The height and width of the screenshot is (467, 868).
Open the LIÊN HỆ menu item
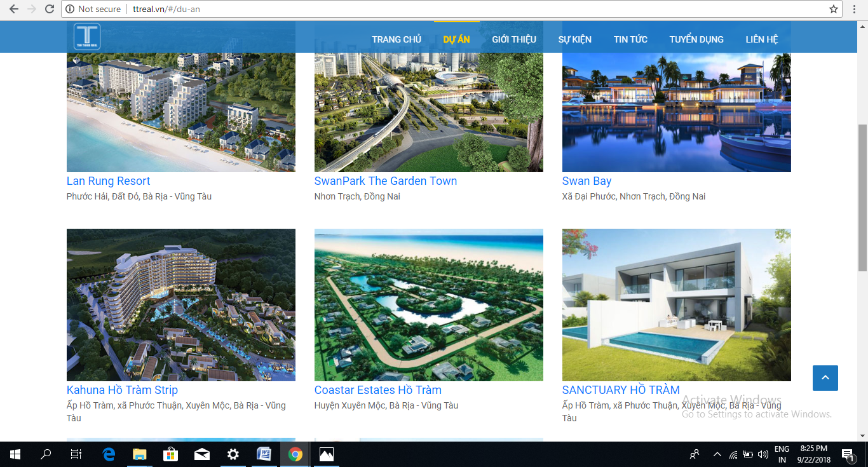[762, 39]
